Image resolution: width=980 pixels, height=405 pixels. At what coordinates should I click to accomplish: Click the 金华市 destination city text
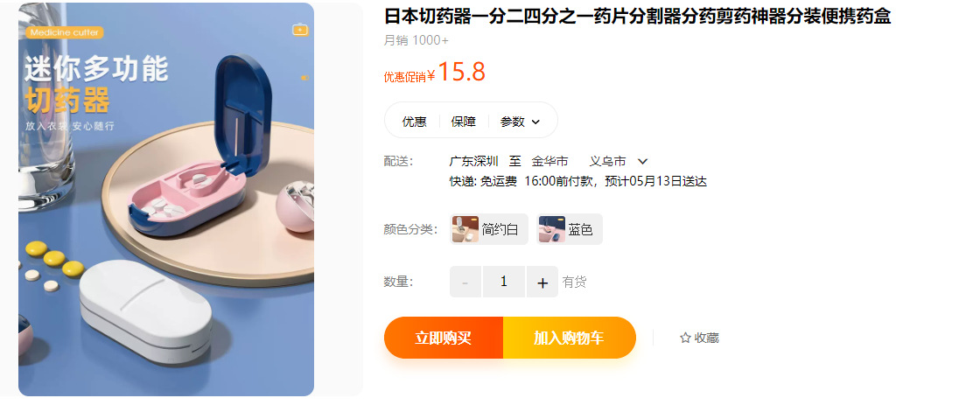(550, 161)
